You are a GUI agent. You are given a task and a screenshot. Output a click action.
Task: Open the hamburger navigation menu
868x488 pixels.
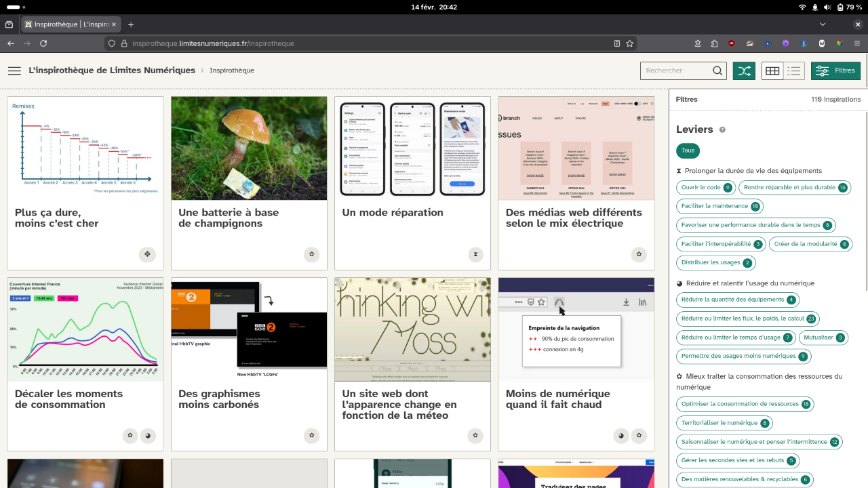click(x=14, y=70)
